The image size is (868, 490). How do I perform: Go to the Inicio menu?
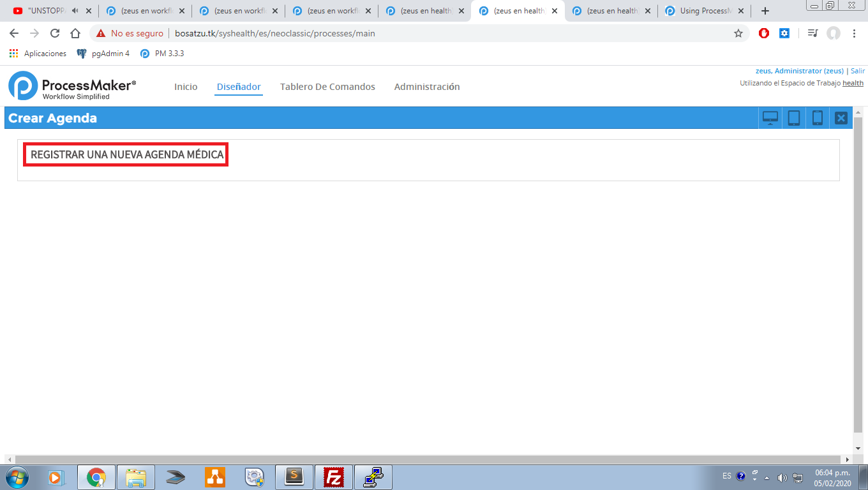(186, 87)
